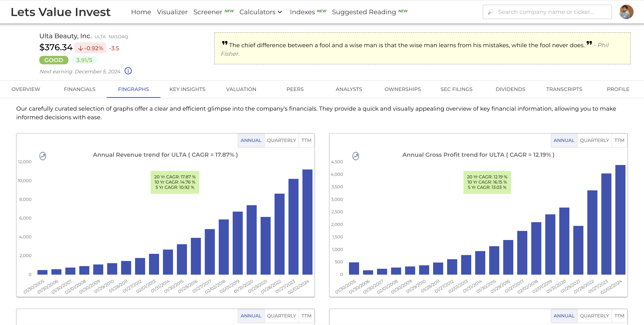Viewport: 644px width, 325px height.
Task: Select TTM on the Gross Profit chart
Action: (x=619, y=140)
